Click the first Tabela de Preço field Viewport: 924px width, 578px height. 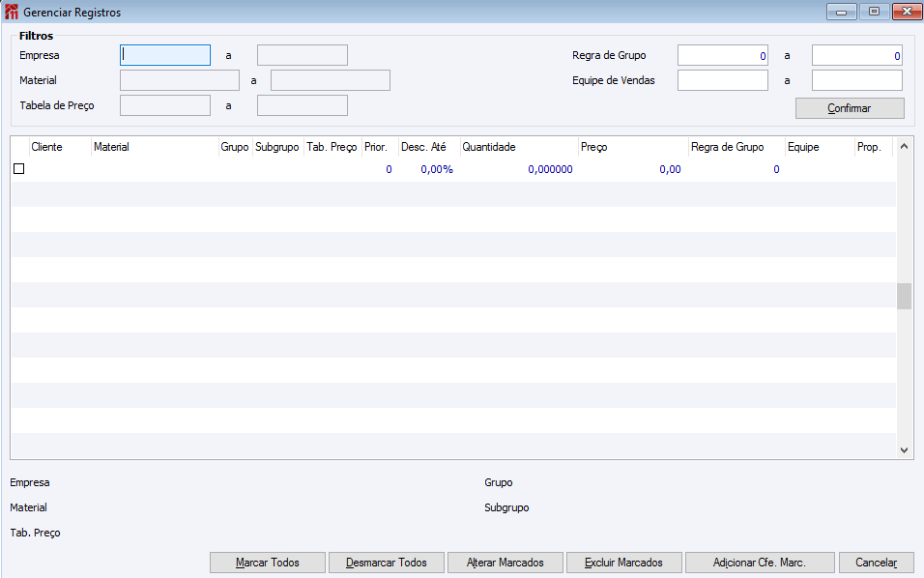click(165, 105)
